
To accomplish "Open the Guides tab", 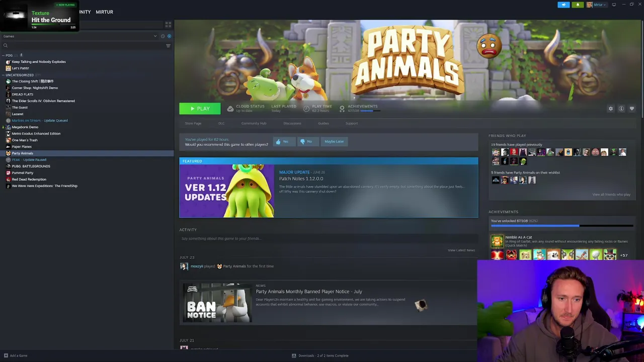I will coord(324,123).
